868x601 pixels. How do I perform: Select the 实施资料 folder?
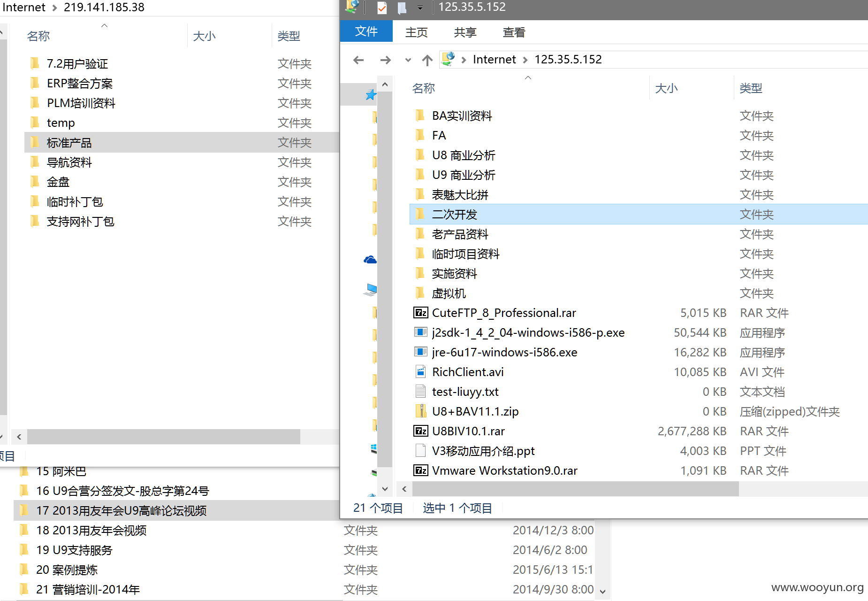pyautogui.click(x=454, y=274)
